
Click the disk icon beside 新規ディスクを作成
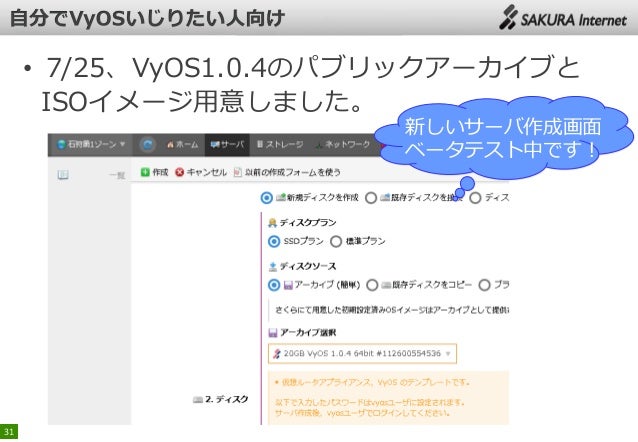pyautogui.click(x=281, y=197)
